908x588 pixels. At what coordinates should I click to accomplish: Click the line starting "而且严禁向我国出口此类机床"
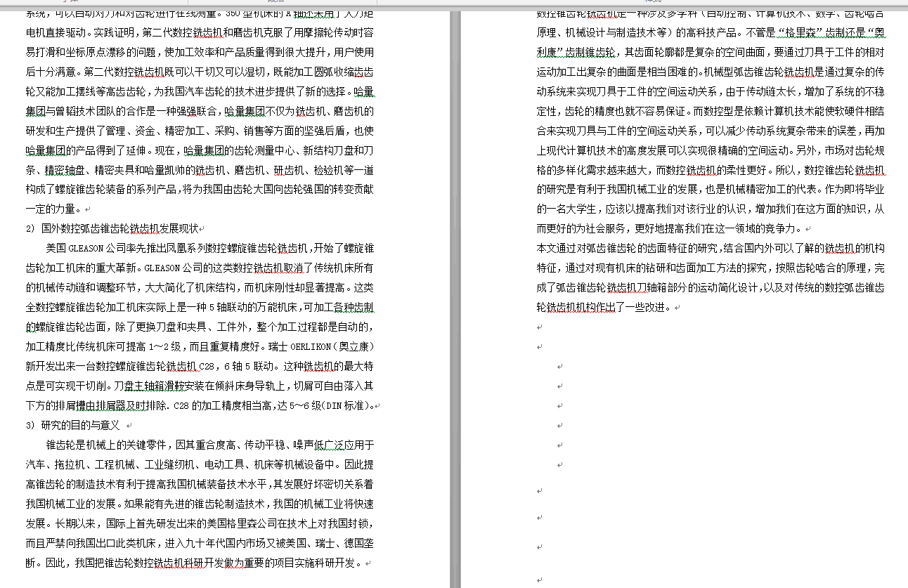point(200,543)
